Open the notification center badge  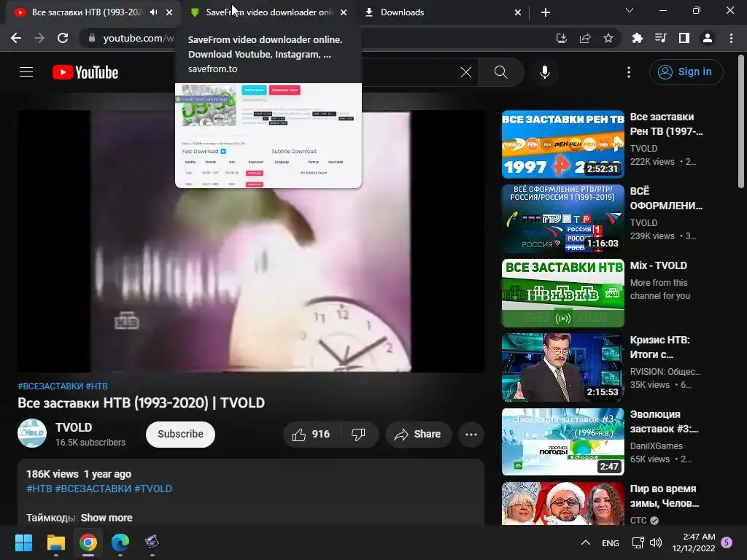point(727,542)
